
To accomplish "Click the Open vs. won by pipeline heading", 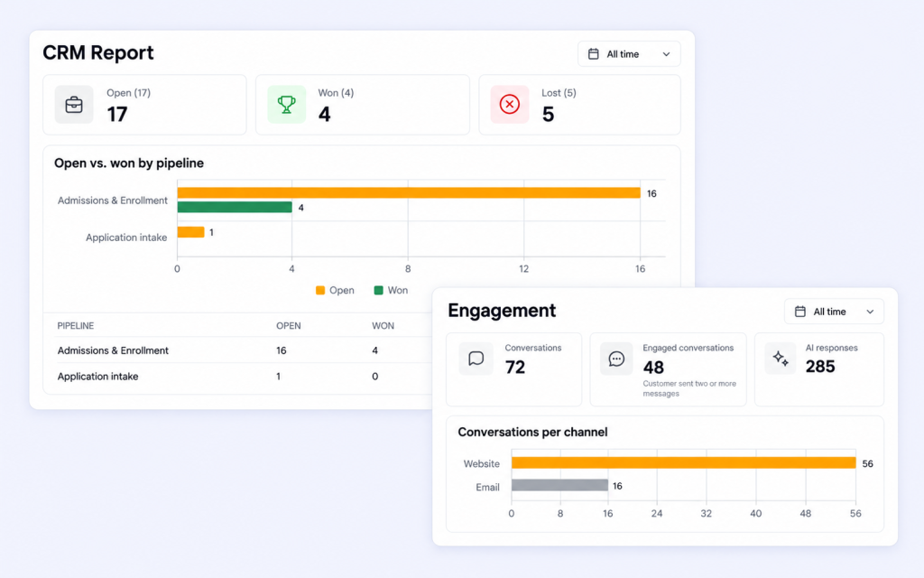I will tap(129, 163).
